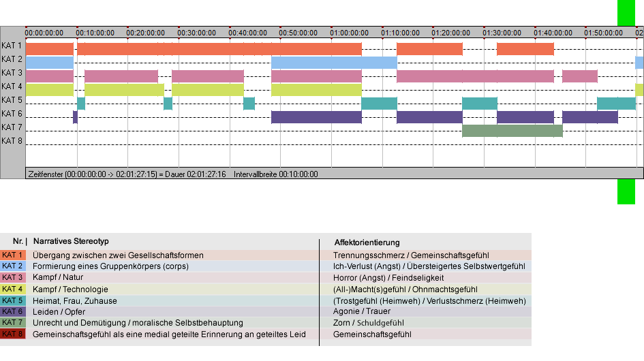The height and width of the screenshot is (361, 644).
Task: Click the legend 'Nr. |' column header
Action: click(x=20, y=241)
